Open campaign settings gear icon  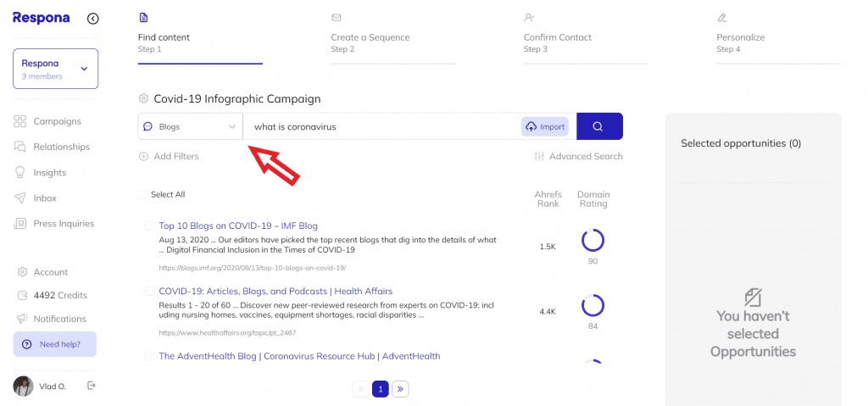pyautogui.click(x=143, y=98)
